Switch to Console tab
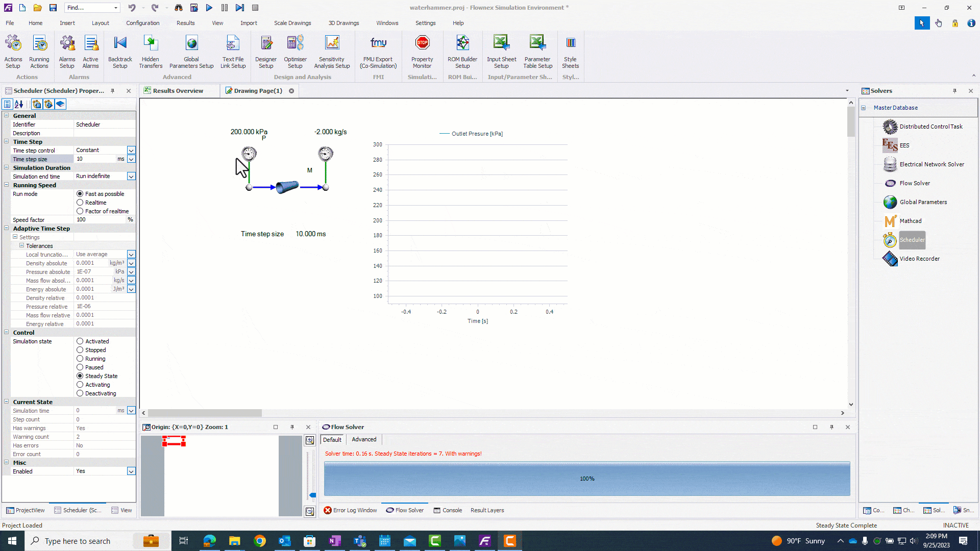 click(x=448, y=510)
